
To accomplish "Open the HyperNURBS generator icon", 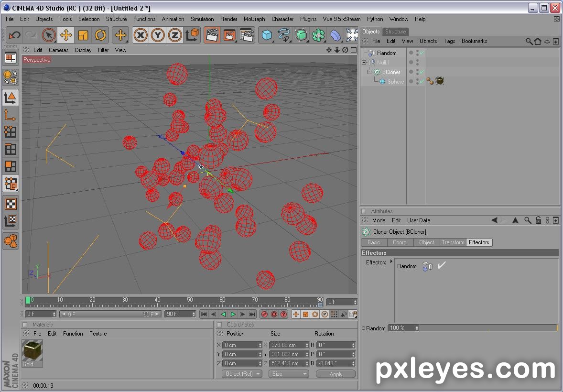I will pos(301,35).
